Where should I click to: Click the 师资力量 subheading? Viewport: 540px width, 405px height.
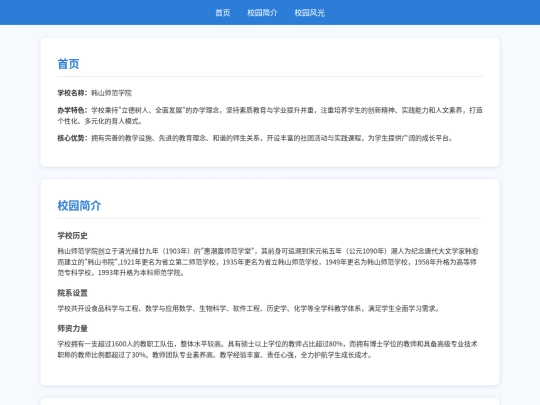(x=72, y=329)
